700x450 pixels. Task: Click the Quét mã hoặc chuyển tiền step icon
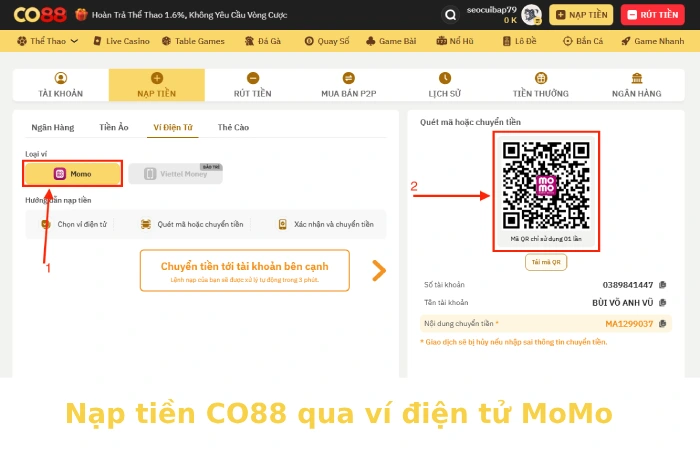tap(146, 224)
